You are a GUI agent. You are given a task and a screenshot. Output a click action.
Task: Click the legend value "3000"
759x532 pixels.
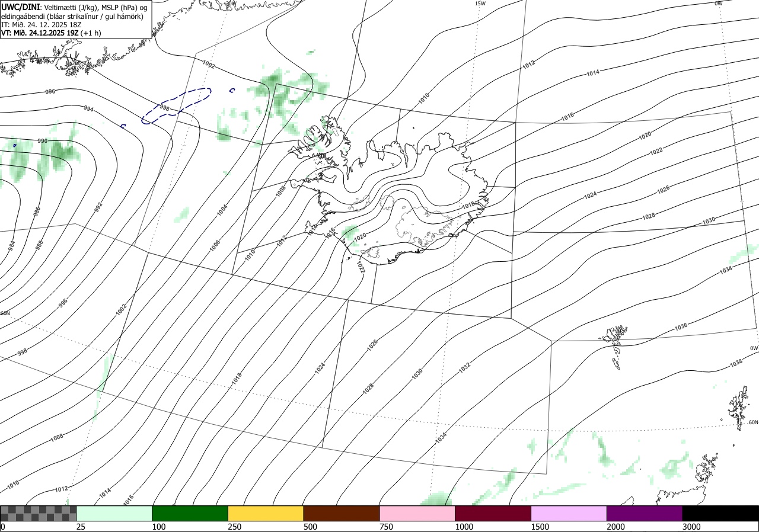click(x=691, y=527)
